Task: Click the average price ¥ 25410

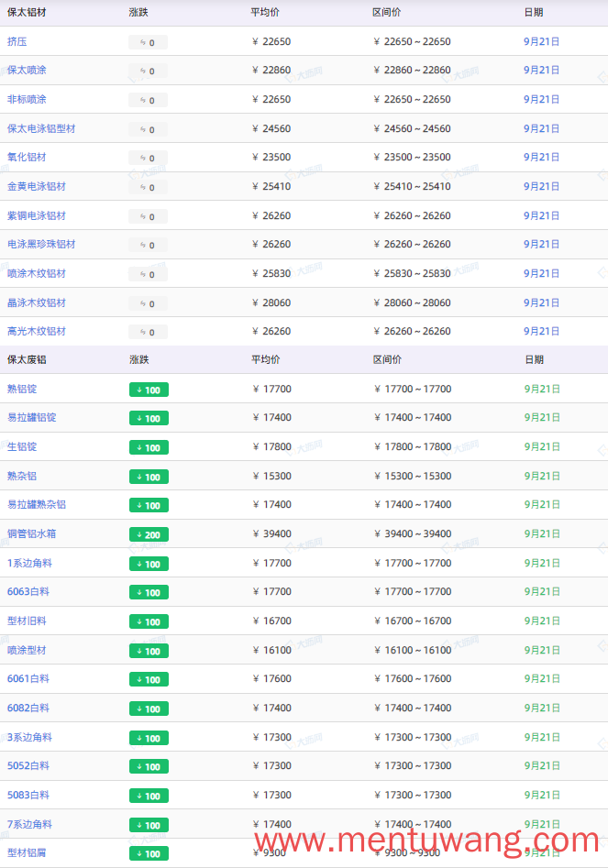Action: click(x=271, y=187)
